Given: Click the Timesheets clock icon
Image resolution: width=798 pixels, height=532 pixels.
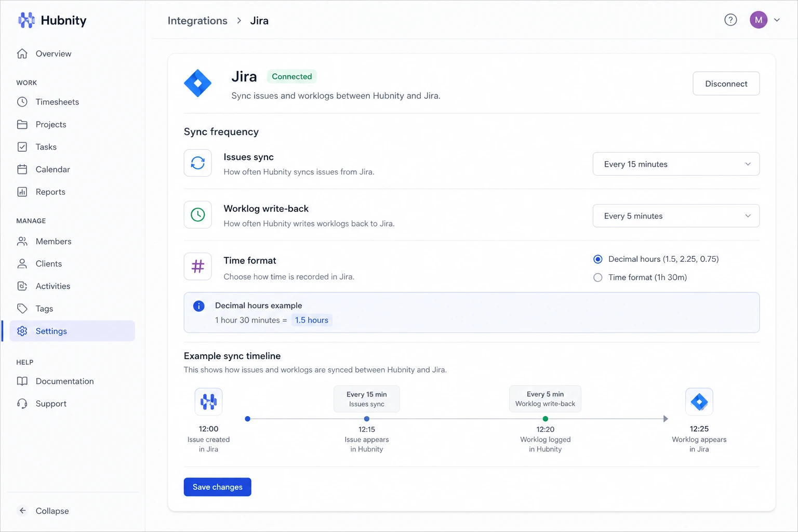Looking at the screenshot, I should (22, 102).
